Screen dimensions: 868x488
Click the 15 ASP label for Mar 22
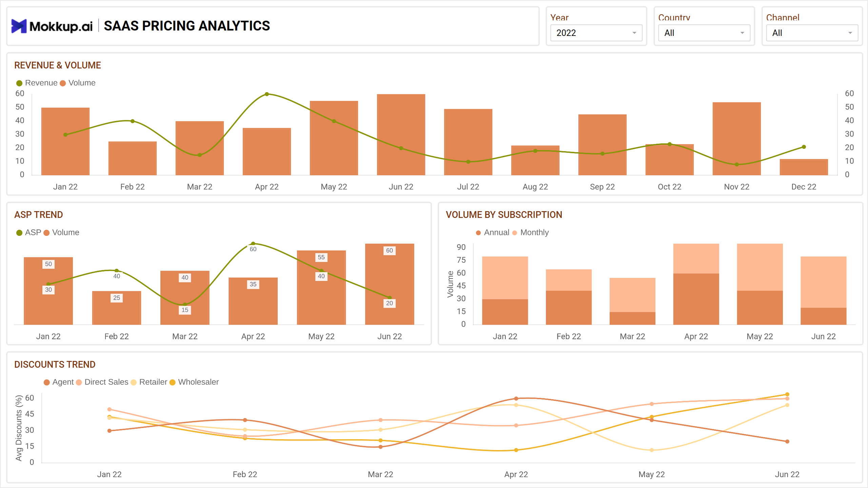[185, 310]
